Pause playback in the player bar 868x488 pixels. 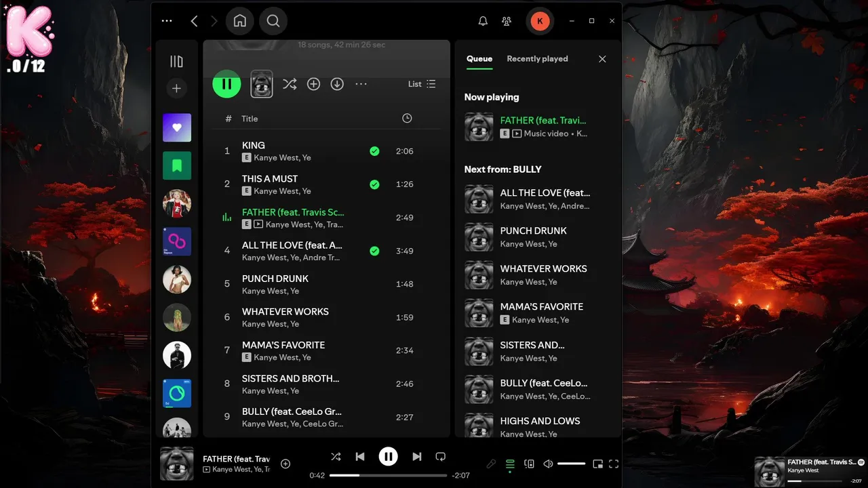tap(388, 457)
